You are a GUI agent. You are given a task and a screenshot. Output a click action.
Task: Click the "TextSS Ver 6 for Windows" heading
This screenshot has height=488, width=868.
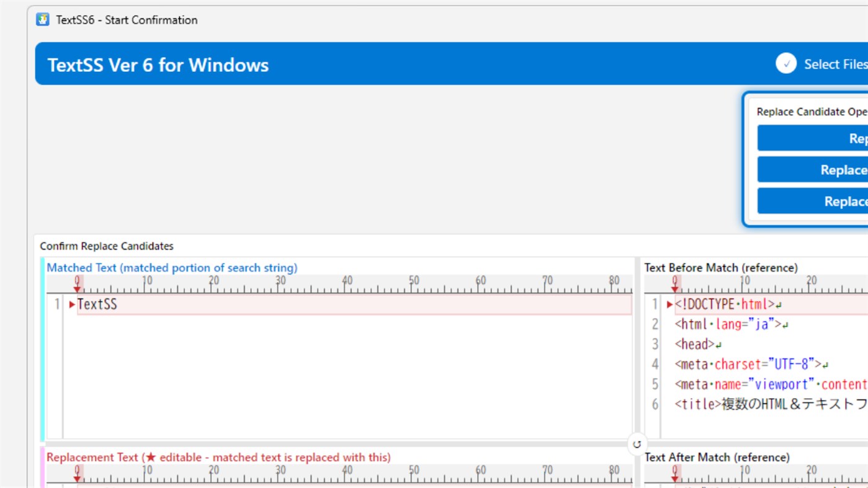[158, 65]
